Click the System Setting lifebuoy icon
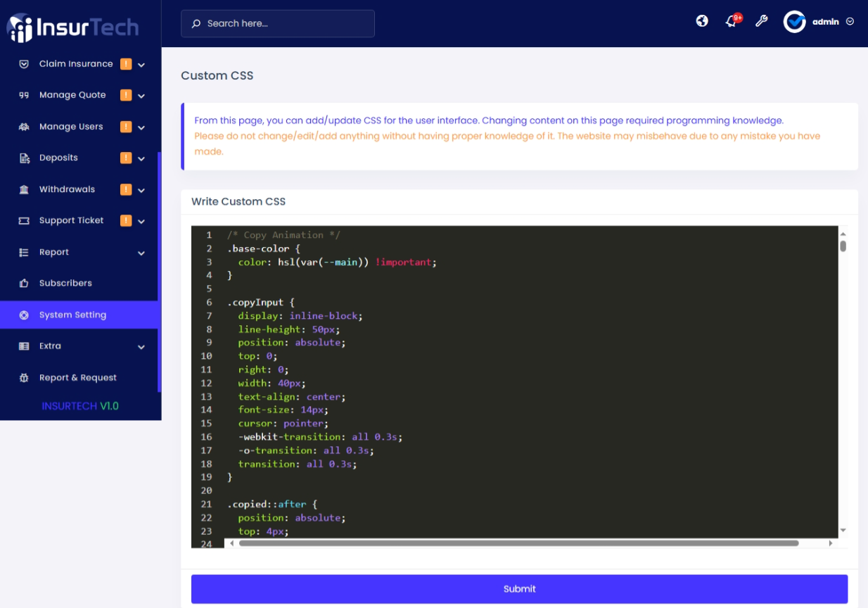Image resolution: width=868 pixels, height=608 pixels. coord(24,315)
